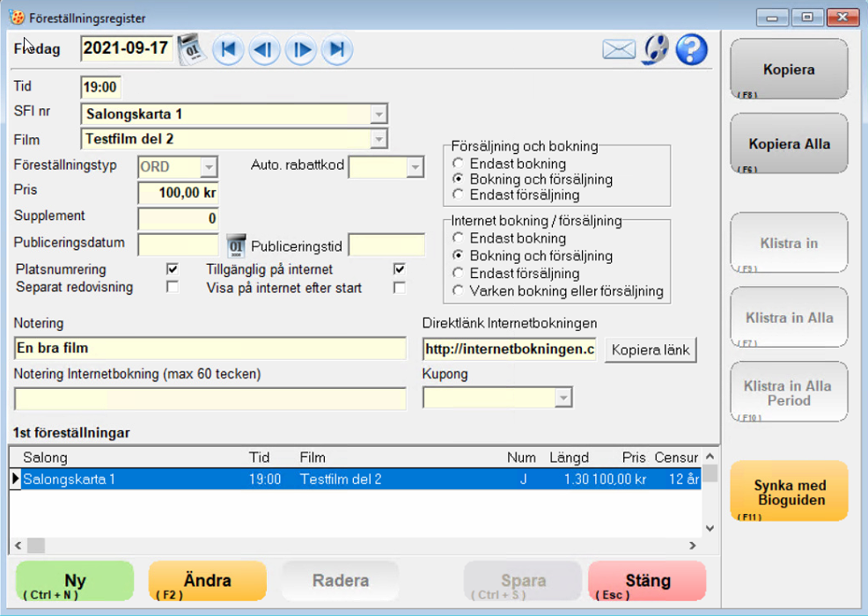Toggle the Platsnumrering checkbox
The image size is (868, 616).
pyautogui.click(x=173, y=269)
